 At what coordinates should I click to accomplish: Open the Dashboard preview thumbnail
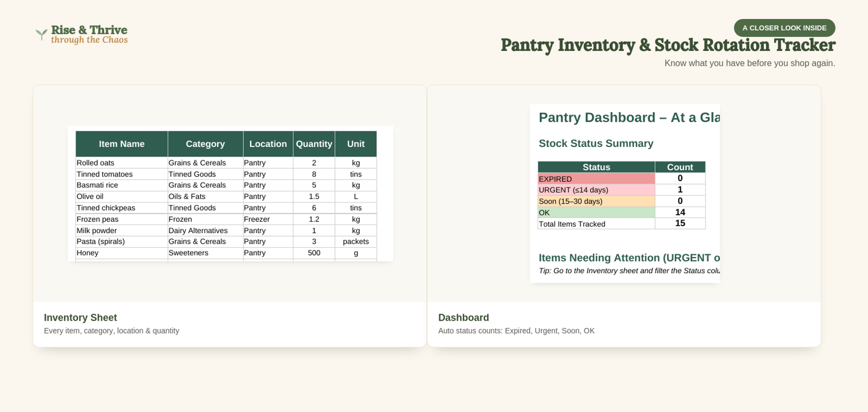pyautogui.click(x=625, y=193)
